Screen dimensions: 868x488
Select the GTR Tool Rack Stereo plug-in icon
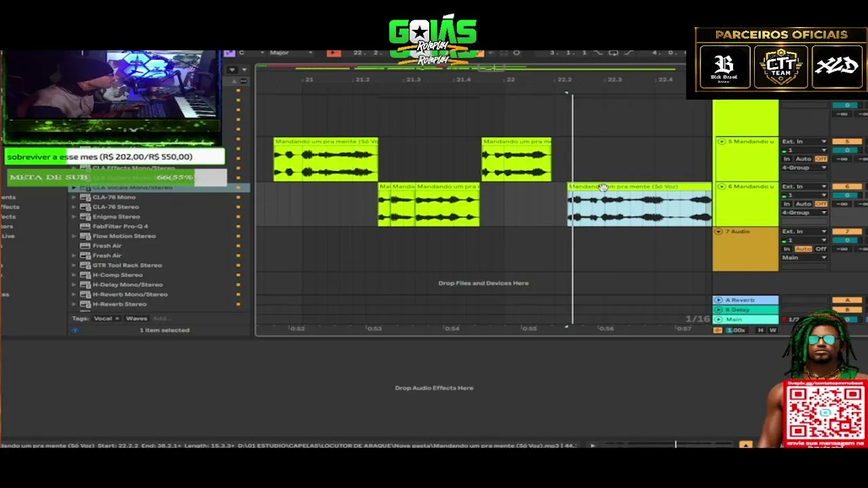[85, 265]
